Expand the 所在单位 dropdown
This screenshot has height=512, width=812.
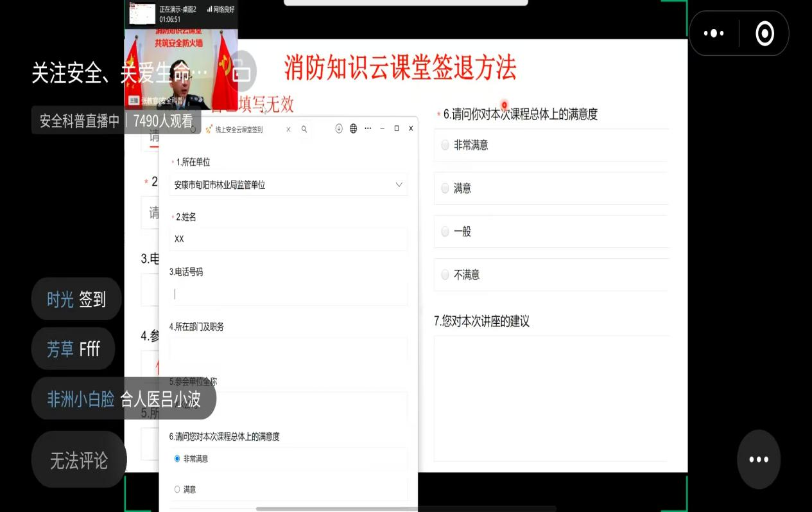coord(399,185)
